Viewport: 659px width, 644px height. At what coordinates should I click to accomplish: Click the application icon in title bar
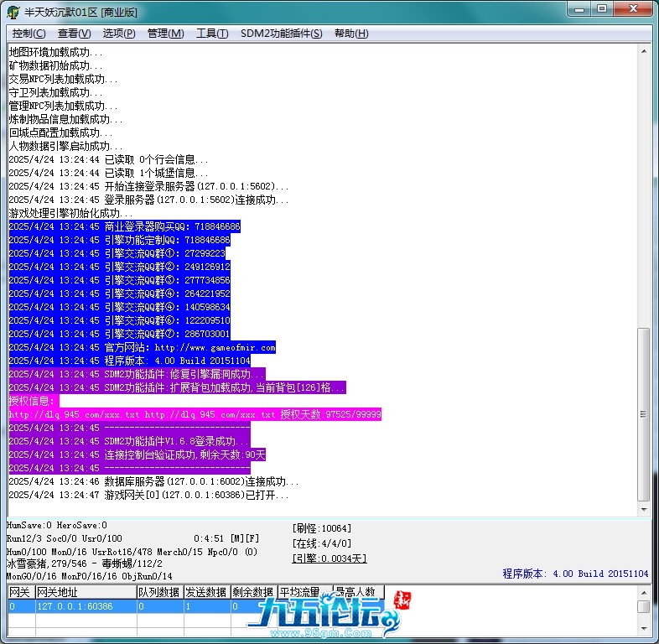point(13,12)
